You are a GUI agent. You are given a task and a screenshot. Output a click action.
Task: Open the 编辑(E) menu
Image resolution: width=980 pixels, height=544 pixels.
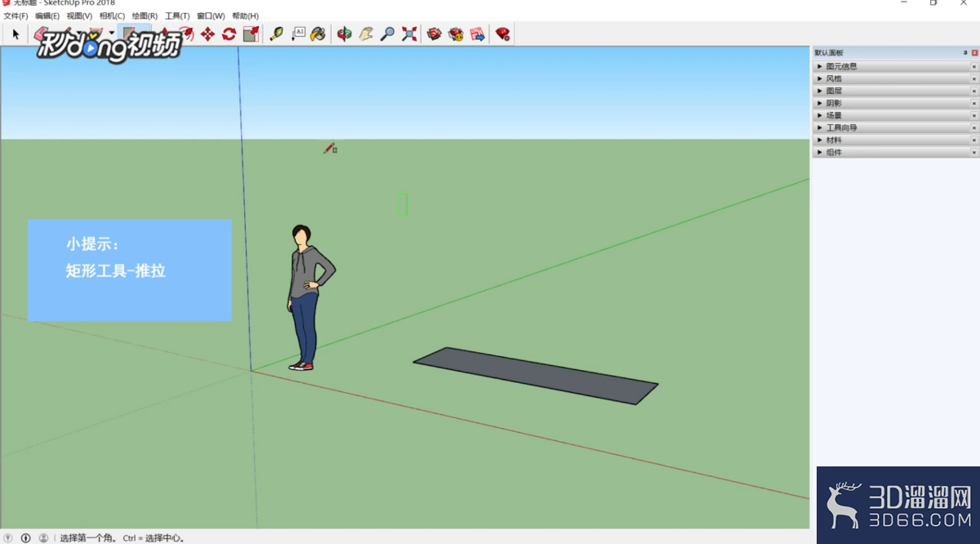[x=47, y=16]
